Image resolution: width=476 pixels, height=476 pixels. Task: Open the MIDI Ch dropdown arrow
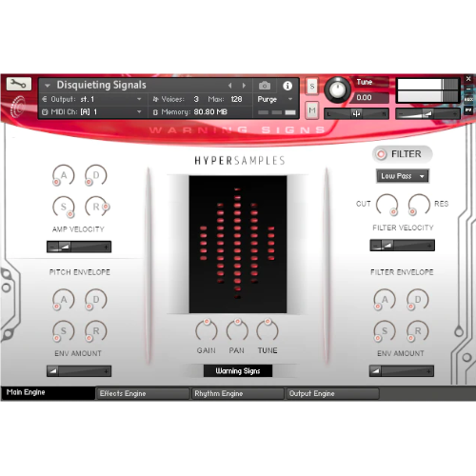point(139,111)
